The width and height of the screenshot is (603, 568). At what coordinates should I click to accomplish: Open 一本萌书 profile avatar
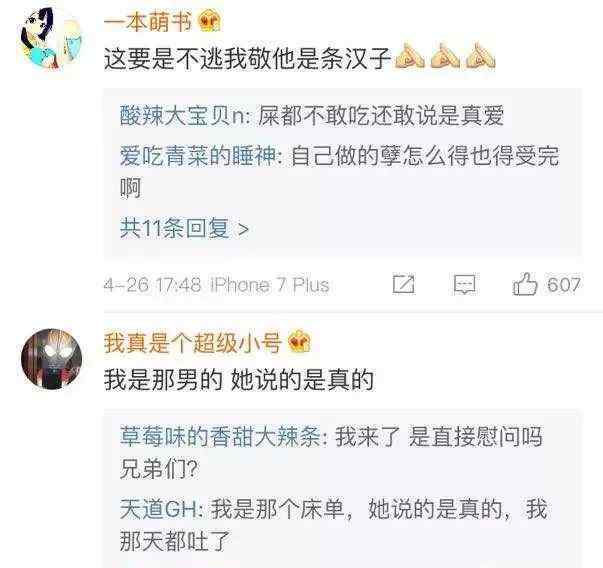51,40
